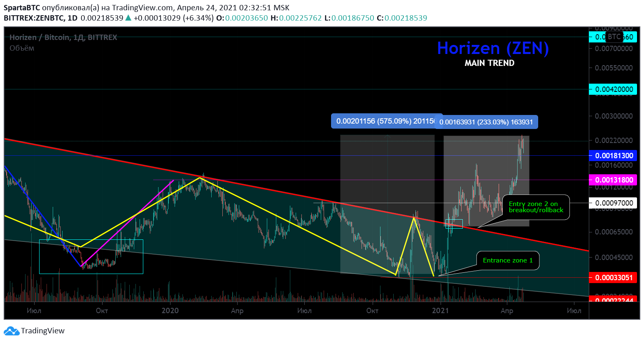This screenshot has width=644, height=342.
Task: Click the Объём volume indicator label
Action: (22, 48)
